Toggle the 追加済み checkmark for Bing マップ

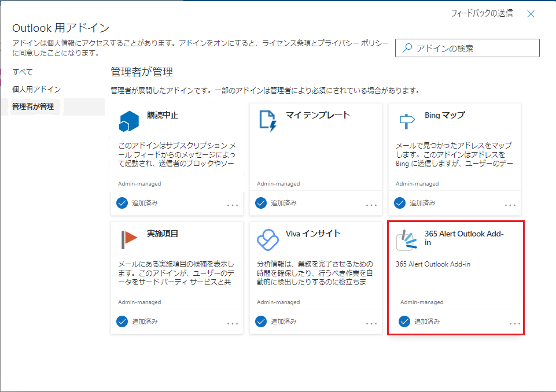click(400, 203)
